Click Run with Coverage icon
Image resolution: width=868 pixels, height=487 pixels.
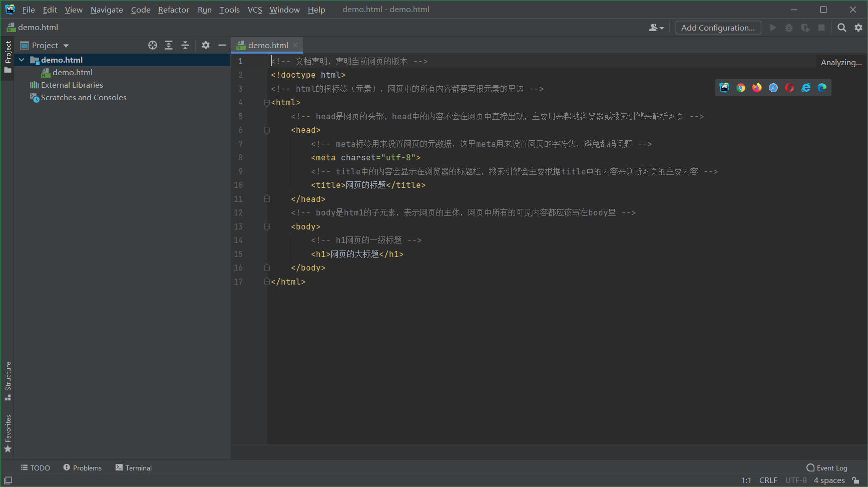tap(805, 28)
